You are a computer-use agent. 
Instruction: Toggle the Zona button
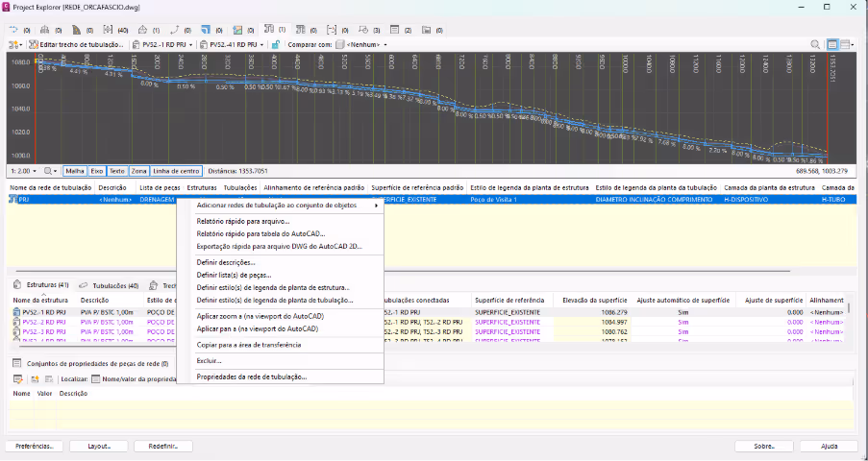pyautogui.click(x=139, y=172)
